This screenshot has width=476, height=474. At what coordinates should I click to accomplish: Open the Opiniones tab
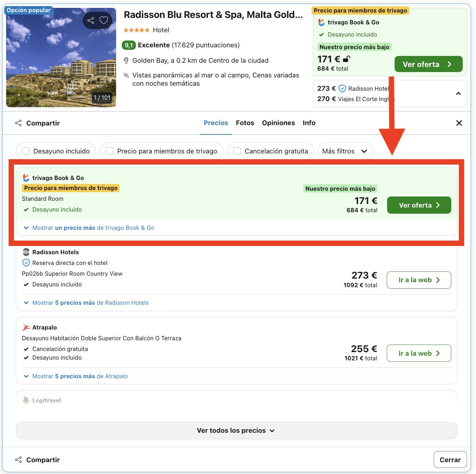click(279, 123)
